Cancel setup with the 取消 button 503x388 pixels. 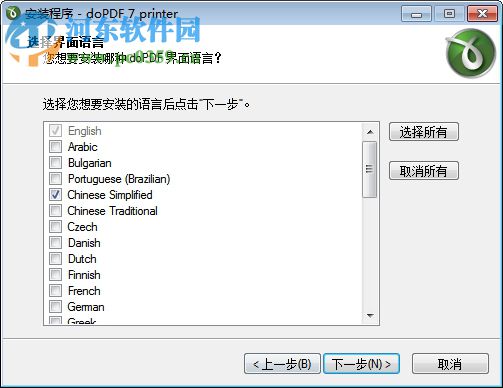[x=450, y=364]
